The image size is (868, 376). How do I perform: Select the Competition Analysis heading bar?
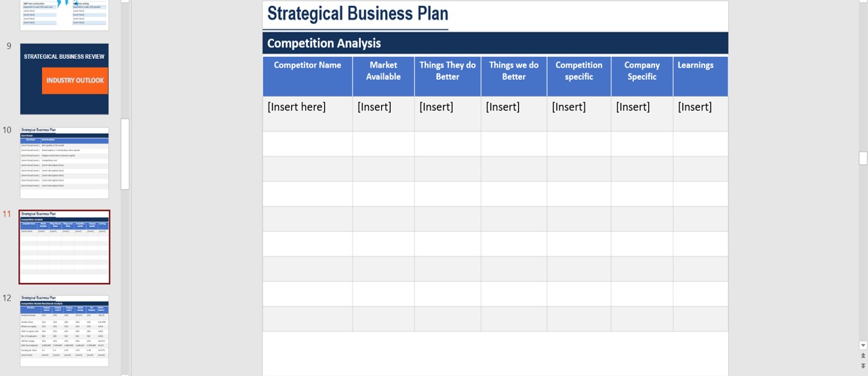click(495, 43)
